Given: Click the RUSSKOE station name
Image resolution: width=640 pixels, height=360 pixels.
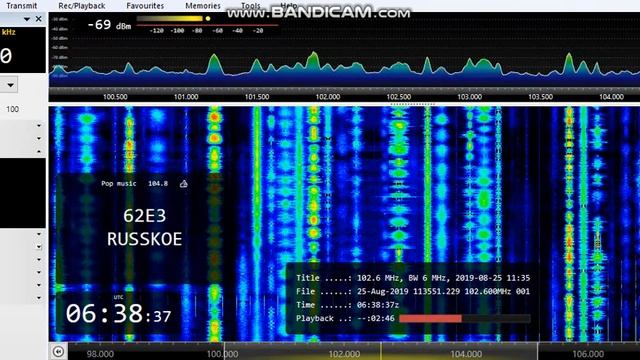Looking at the screenshot, I should pyautogui.click(x=144, y=239).
